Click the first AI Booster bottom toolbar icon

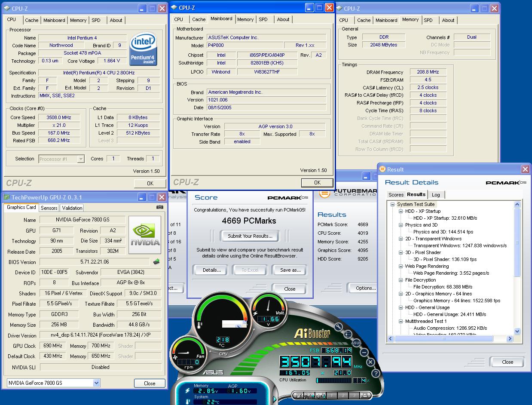(x=300, y=396)
